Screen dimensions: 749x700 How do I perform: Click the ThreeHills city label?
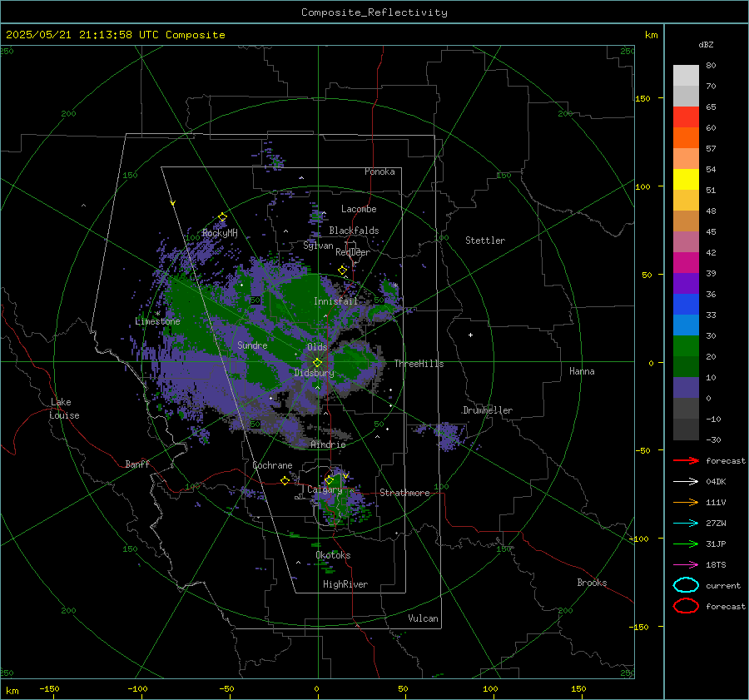click(419, 364)
